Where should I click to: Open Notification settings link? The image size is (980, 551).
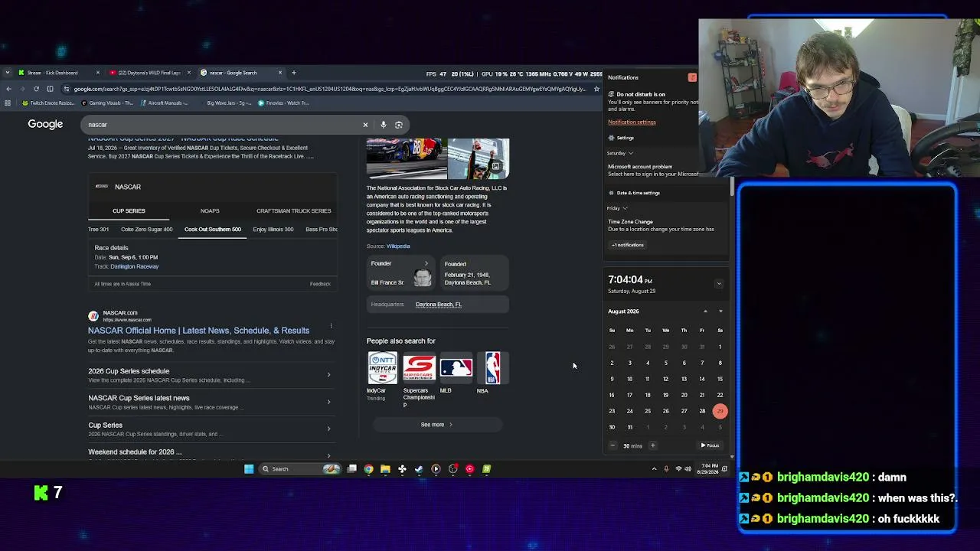click(632, 122)
